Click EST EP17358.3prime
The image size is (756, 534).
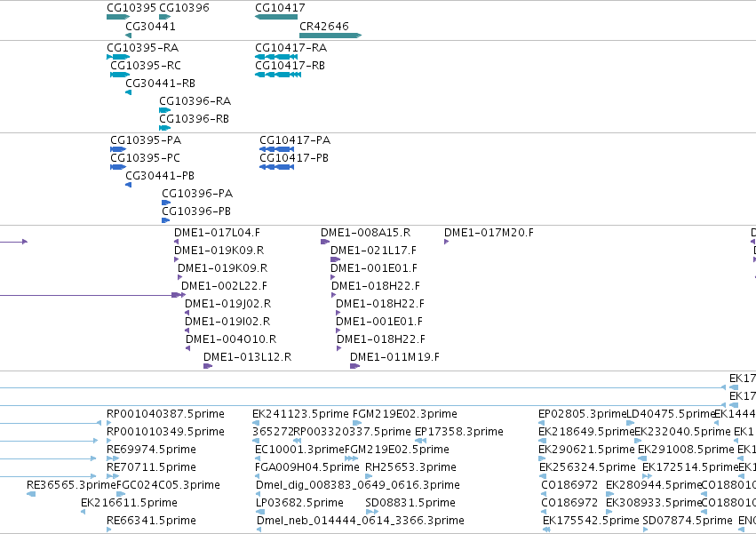[420, 441]
